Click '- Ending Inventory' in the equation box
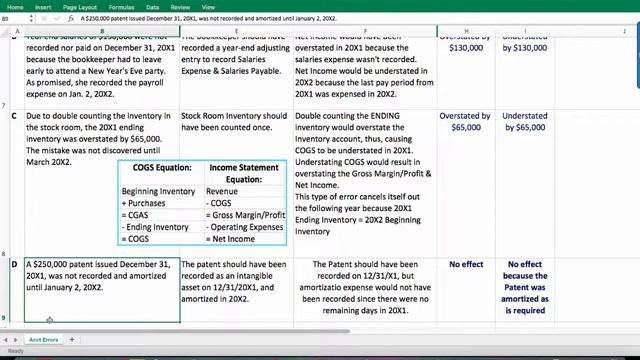Image resolution: width=640 pixels, height=360 pixels. (x=155, y=227)
